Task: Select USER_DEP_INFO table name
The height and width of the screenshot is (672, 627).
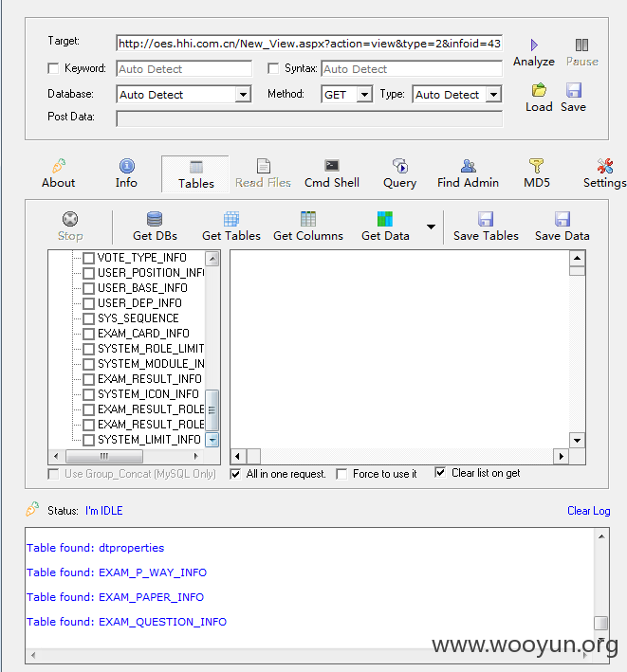Action: click(139, 303)
